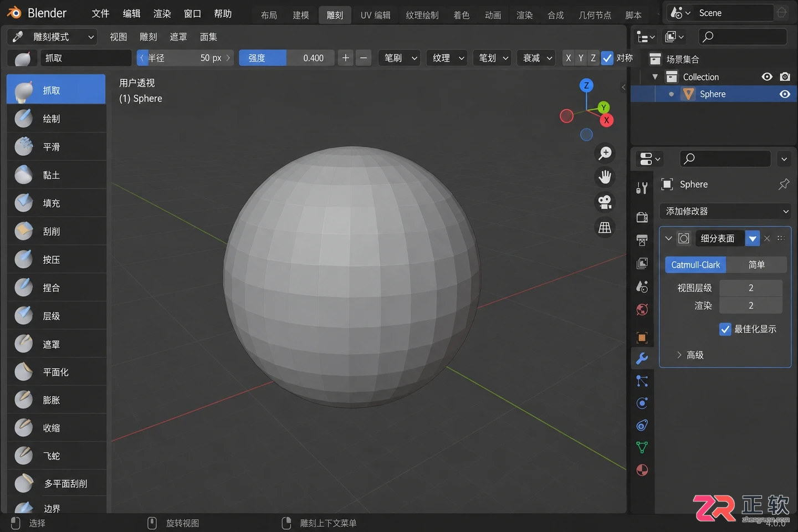Open the render properties tab icon
The height and width of the screenshot is (532, 798).
tap(642, 217)
